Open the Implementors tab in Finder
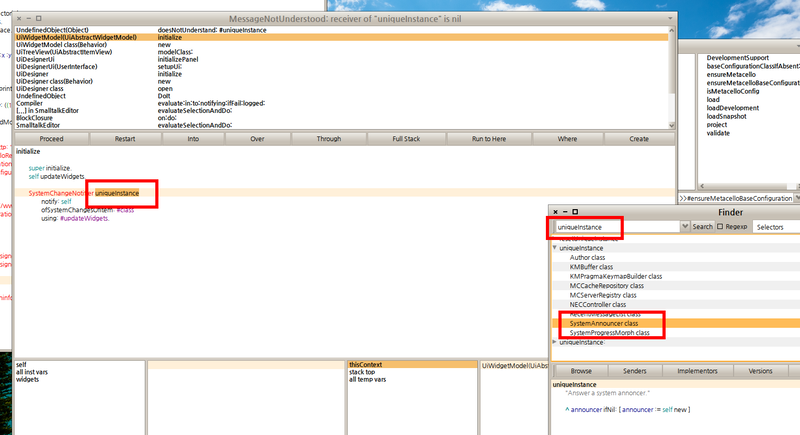800x435 pixels. [x=697, y=369]
